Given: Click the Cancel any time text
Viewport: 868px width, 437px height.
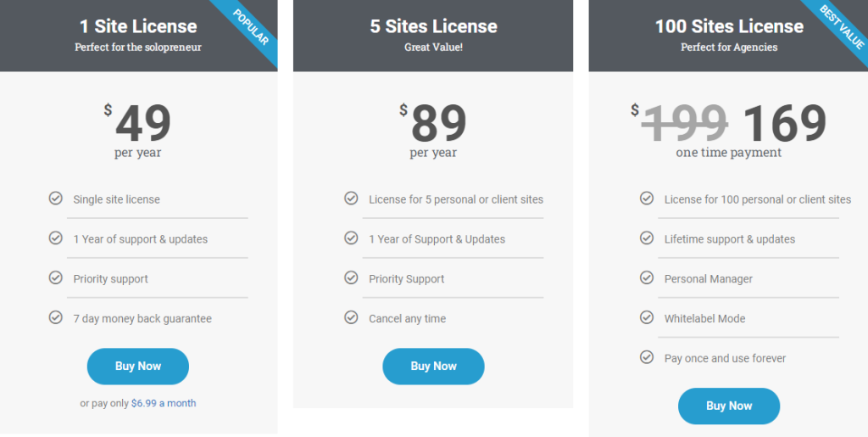Looking at the screenshot, I should 408,319.
